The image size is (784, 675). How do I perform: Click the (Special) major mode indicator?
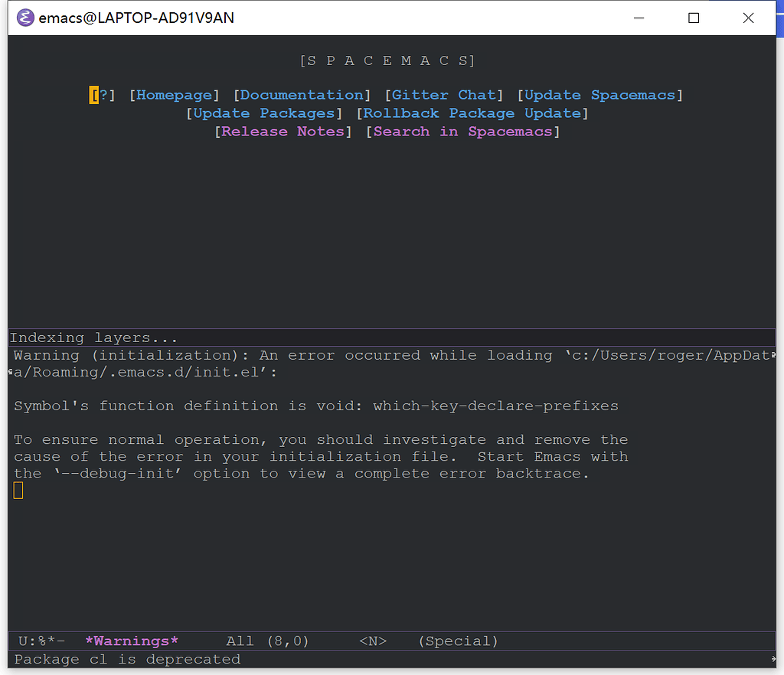click(x=458, y=641)
